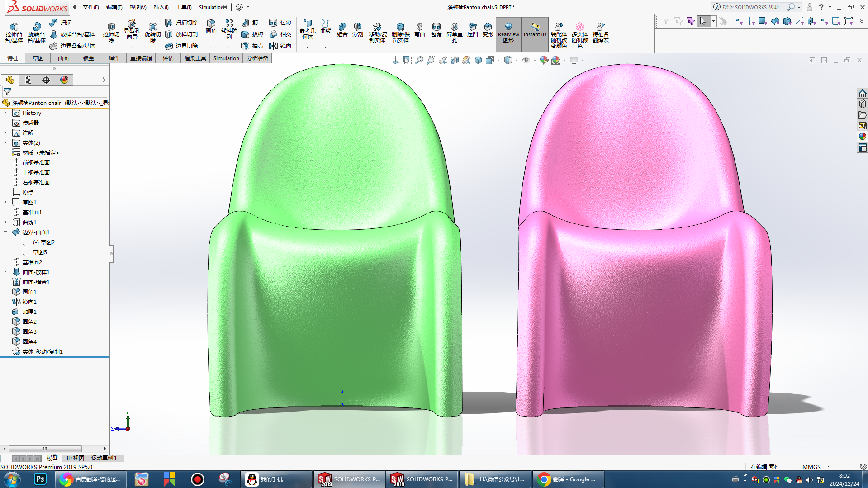The image size is (868, 488).
Task: Open the display style dropdown arrow
Action: pos(517,60)
